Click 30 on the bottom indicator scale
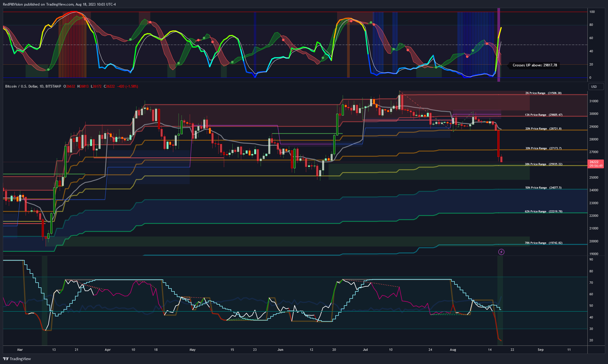Image resolution: width=608 pixels, height=364 pixels. [x=591, y=329]
